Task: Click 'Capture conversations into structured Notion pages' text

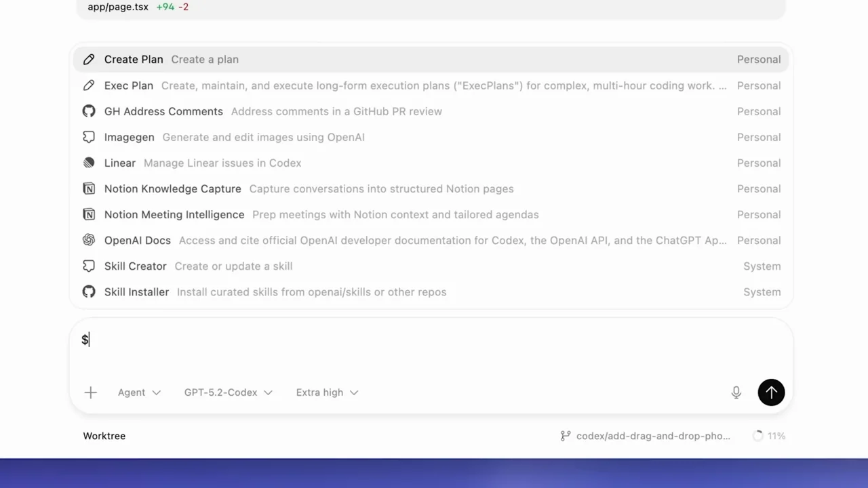Action: (381, 188)
